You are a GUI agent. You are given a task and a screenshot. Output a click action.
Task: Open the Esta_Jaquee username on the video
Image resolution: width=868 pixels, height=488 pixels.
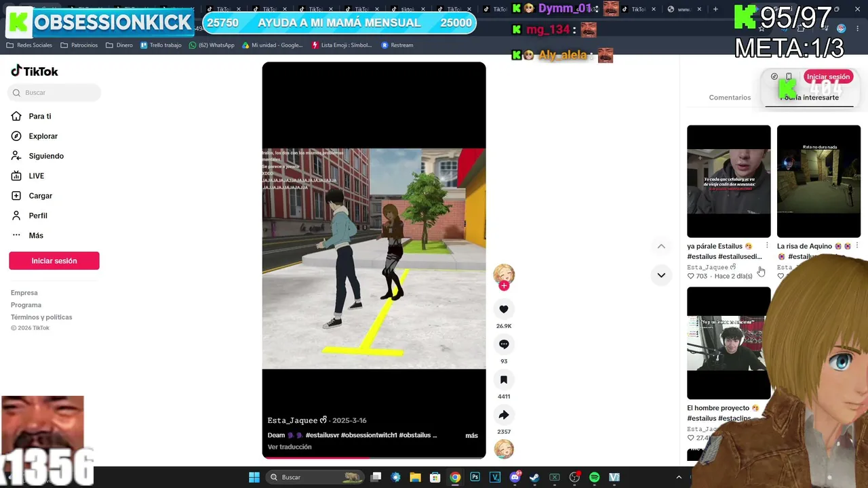click(x=298, y=420)
